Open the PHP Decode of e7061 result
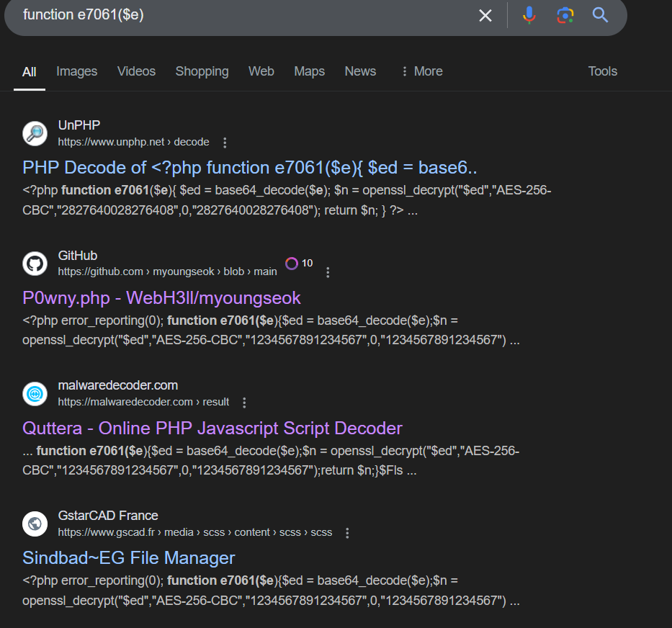 [x=249, y=168]
